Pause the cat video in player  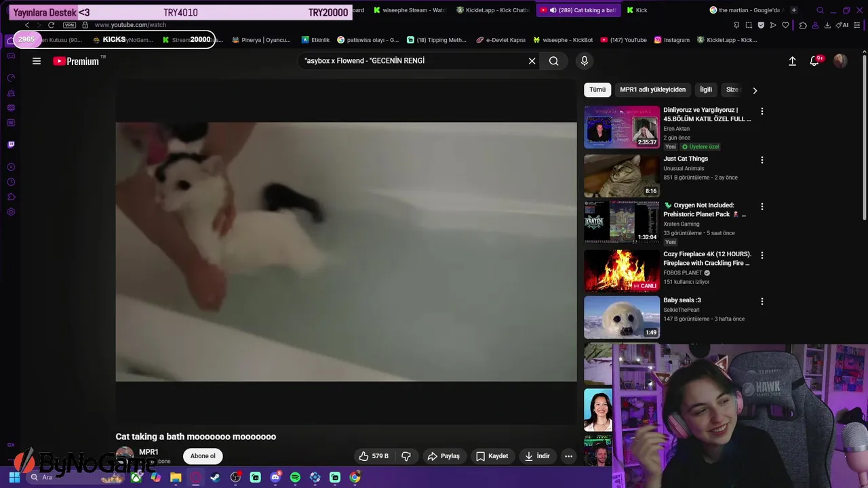coord(346,251)
